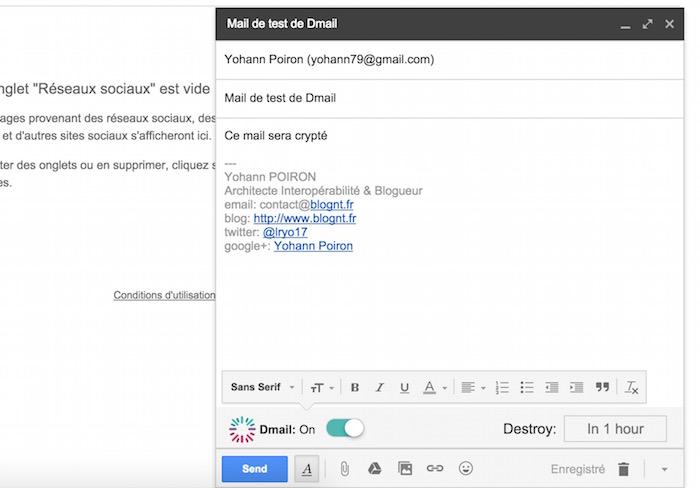Apply bold formatting
Viewport: 700px width, 488px height.
[355, 388]
